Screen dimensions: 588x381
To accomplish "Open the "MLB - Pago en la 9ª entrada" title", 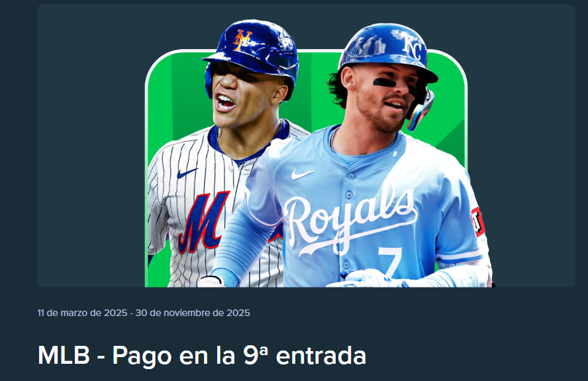I will 202,355.
